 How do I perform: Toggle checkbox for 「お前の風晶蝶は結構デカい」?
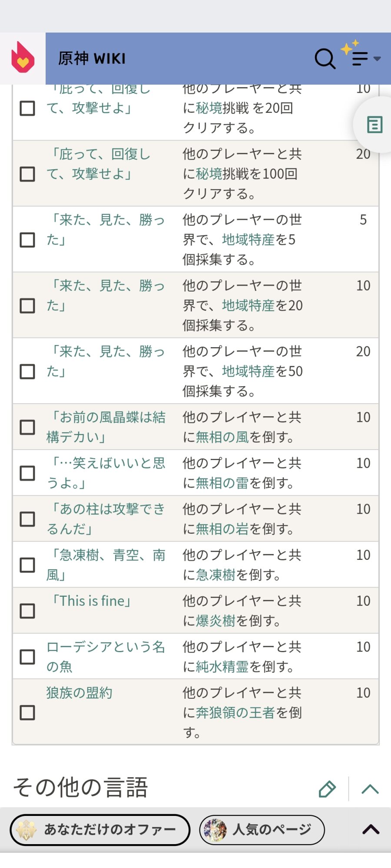pyautogui.click(x=27, y=427)
